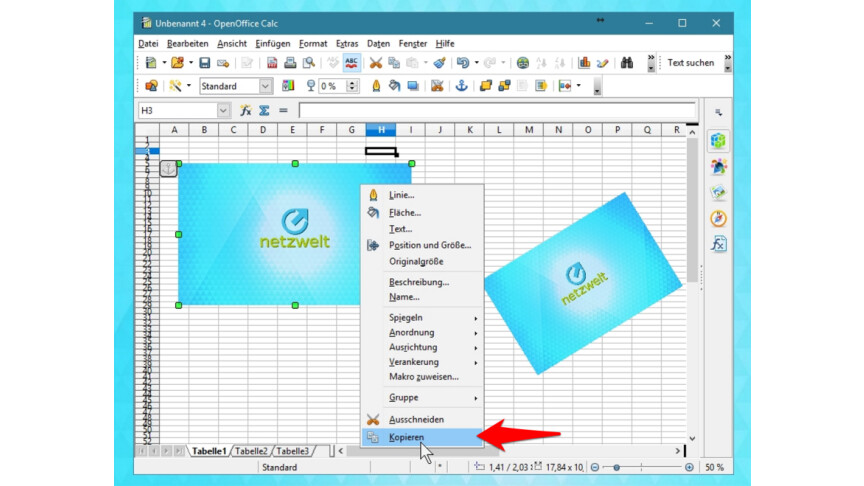Open the page preview icon
The image size is (864, 486).
pos(309,63)
